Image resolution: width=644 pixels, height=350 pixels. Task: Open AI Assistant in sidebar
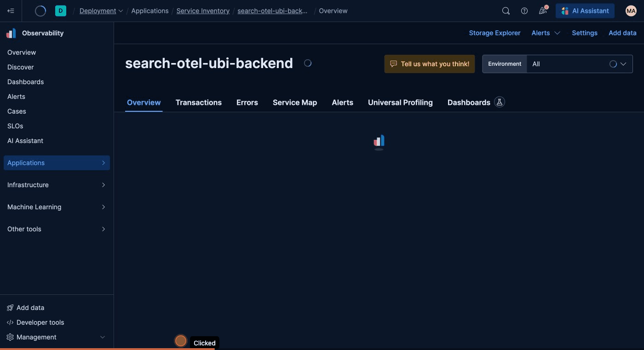coord(25,141)
